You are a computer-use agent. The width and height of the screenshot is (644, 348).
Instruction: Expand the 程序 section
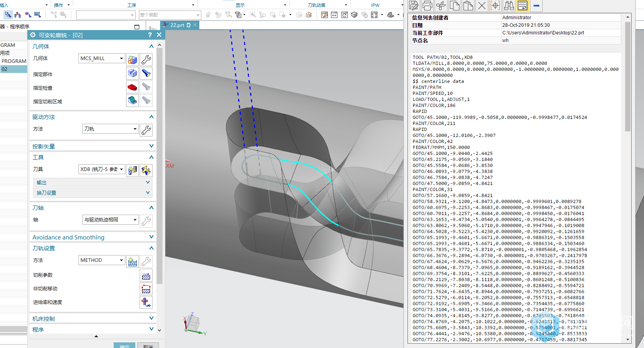151,329
